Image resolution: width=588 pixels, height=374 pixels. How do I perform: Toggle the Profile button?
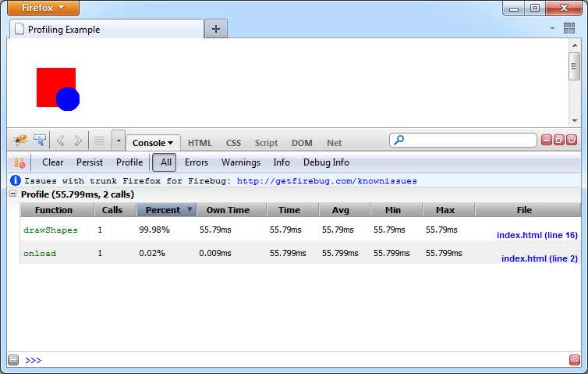coord(129,162)
